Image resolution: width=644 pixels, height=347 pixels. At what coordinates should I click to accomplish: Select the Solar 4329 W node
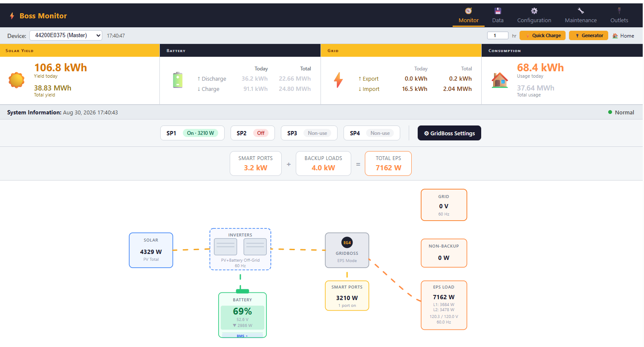click(x=151, y=250)
